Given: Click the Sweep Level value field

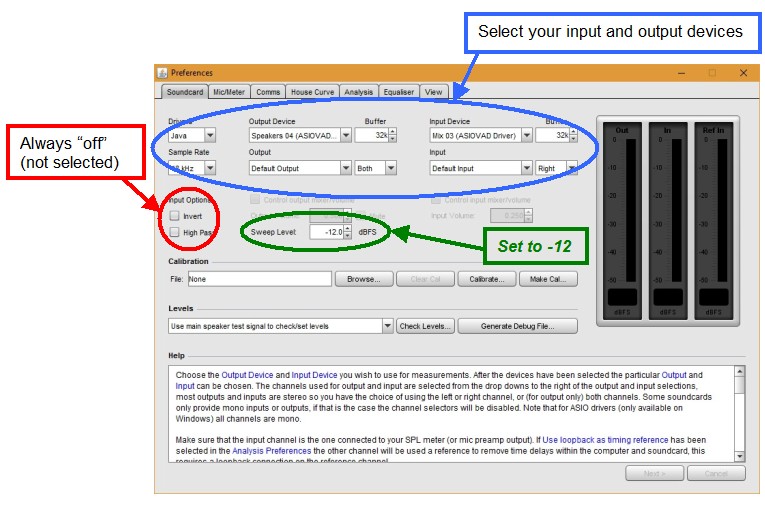Looking at the screenshot, I should pyautogui.click(x=326, y=232).
